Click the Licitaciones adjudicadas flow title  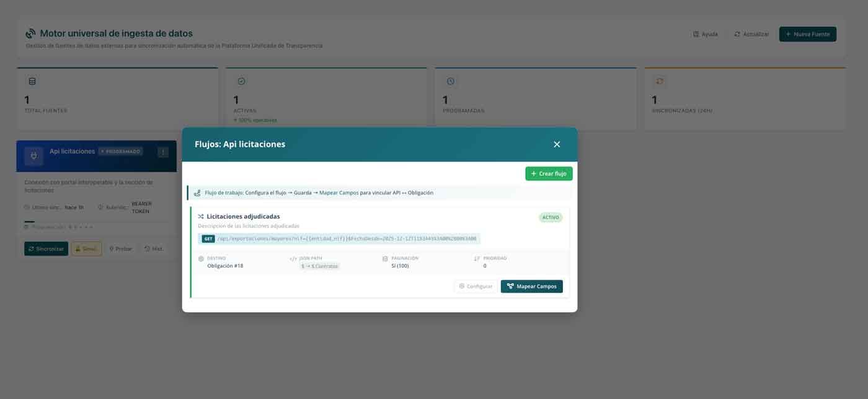[x=243, y=216]
